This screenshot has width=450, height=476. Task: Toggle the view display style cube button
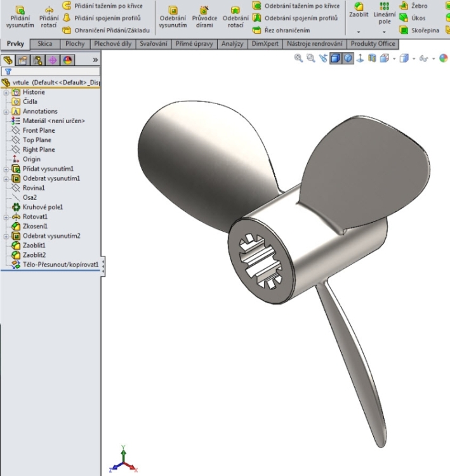[348, 58]
